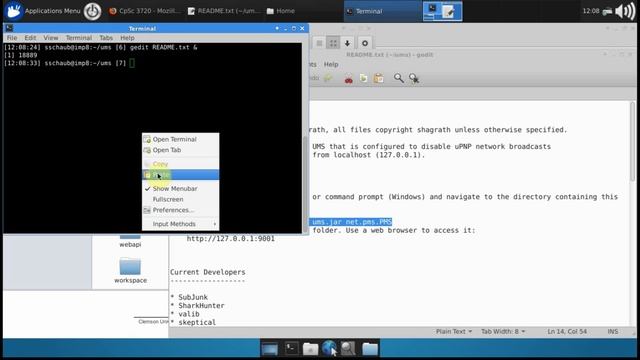Click the circle gear button in file manager toolbar

pyautogui.click(x=365, y=43)
